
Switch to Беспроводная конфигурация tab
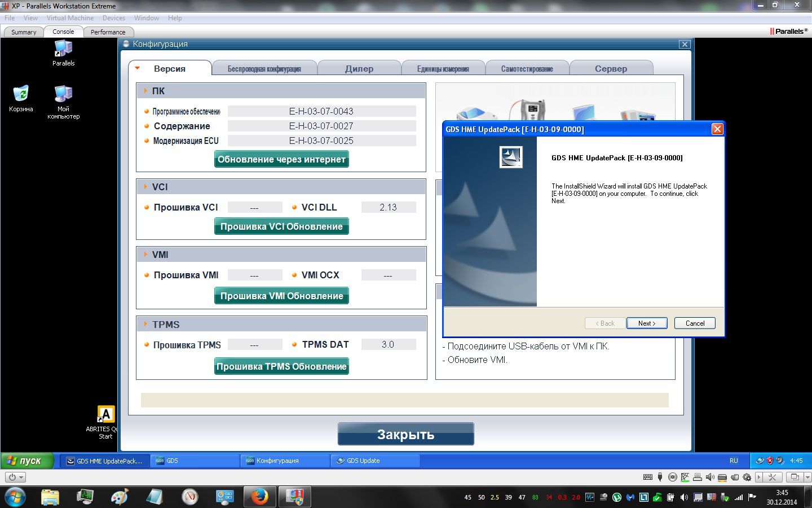(264, 69)
